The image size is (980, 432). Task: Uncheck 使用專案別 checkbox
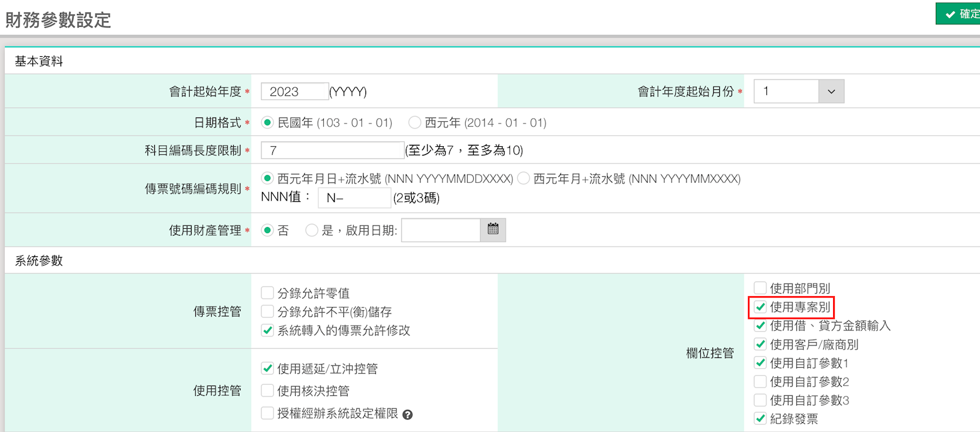(760, 307)
